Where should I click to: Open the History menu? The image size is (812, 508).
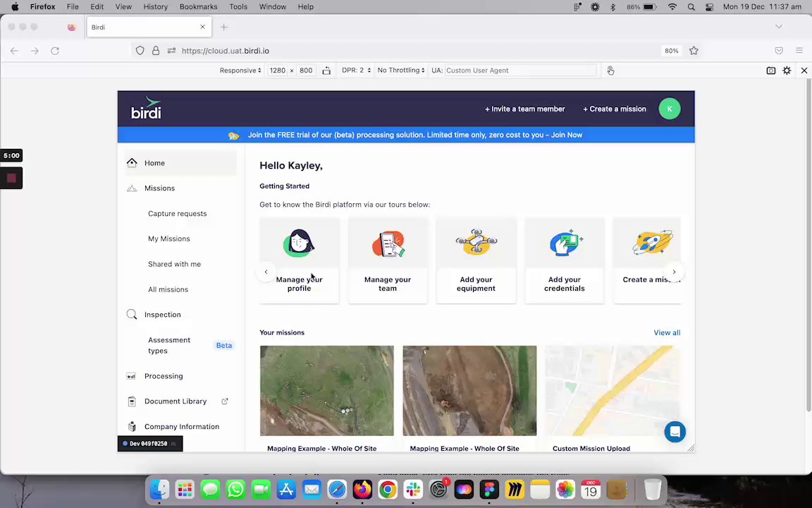click(x=155, y=7)
